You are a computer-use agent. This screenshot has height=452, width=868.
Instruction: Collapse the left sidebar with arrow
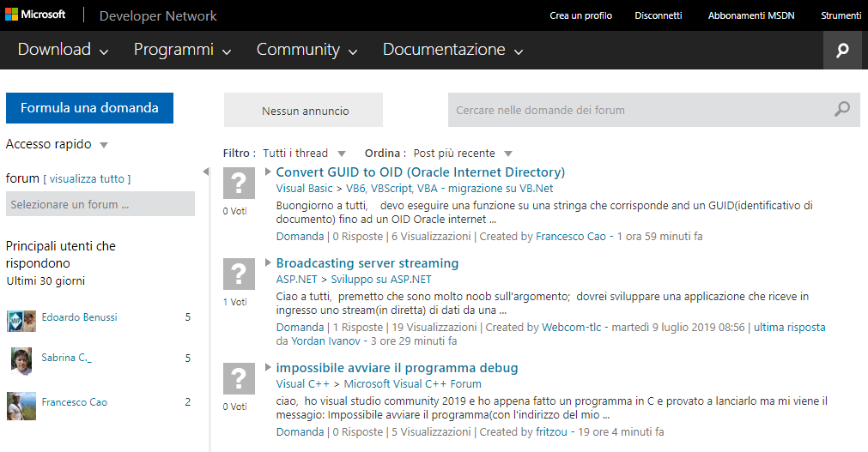pyautogui.click(x=206, y=172)
